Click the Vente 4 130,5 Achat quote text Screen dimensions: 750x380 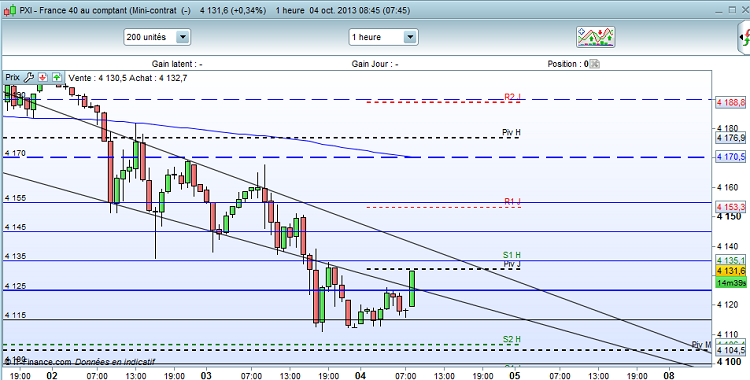[128, 78]
